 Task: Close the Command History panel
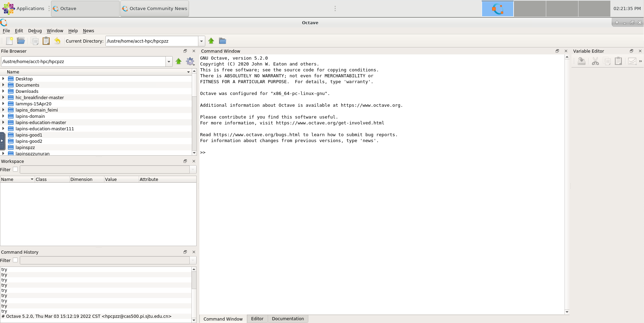pos(194,252)
